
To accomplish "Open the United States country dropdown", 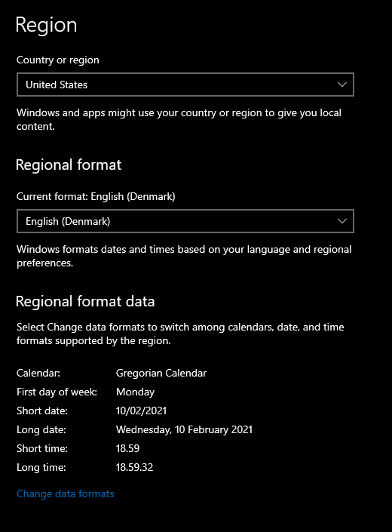I will 185,85.
